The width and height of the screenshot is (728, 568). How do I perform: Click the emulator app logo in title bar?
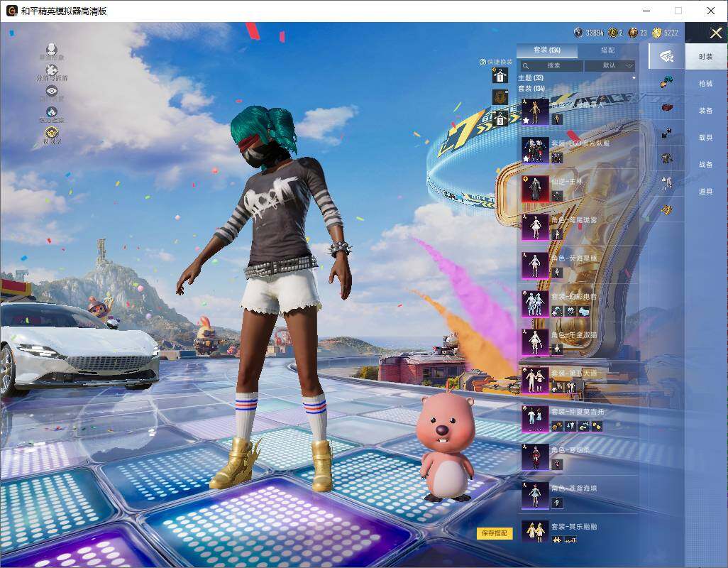[x=11, y=10]
